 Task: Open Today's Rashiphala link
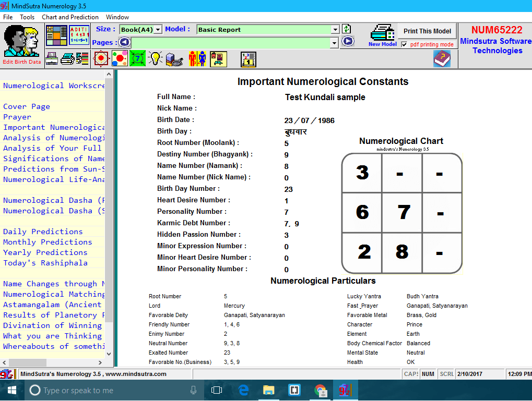pos(45,263)
